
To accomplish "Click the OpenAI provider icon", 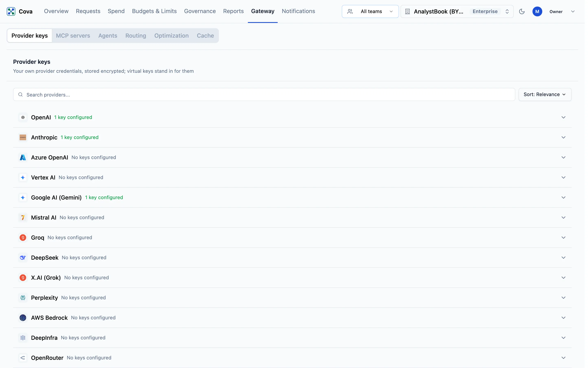I will pyautogui.click(x=23, y=117).
